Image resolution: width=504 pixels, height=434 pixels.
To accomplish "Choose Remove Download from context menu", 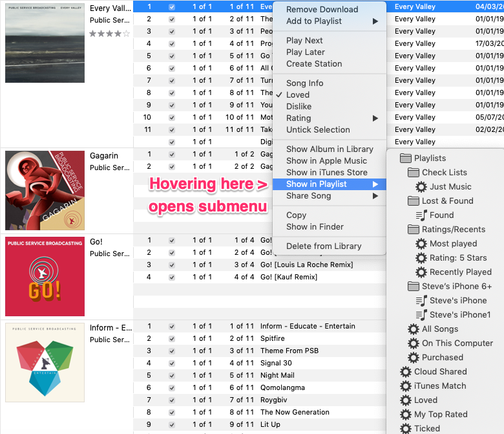I will click(x=329, y=9).
